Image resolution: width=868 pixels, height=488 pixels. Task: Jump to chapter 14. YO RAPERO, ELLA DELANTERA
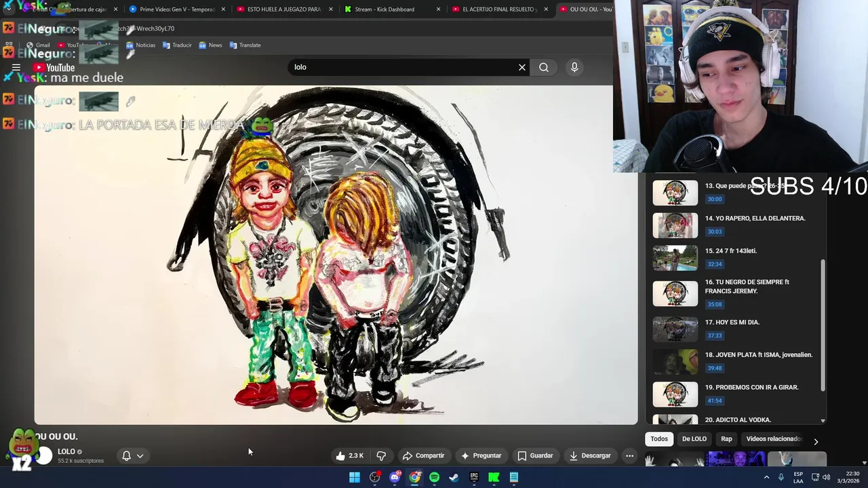point(736,225)
